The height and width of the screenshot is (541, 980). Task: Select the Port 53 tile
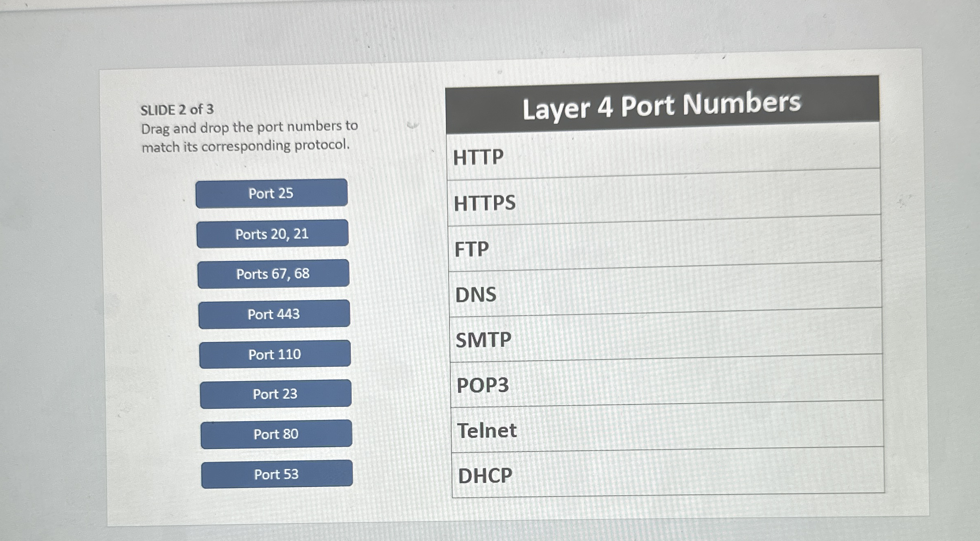277,474
